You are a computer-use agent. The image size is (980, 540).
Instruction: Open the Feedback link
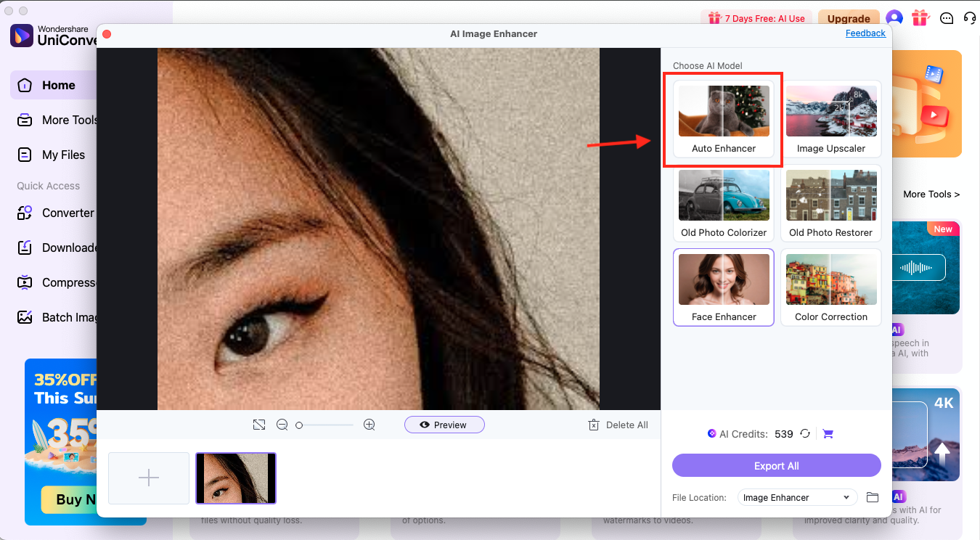[x=865, y=33]
